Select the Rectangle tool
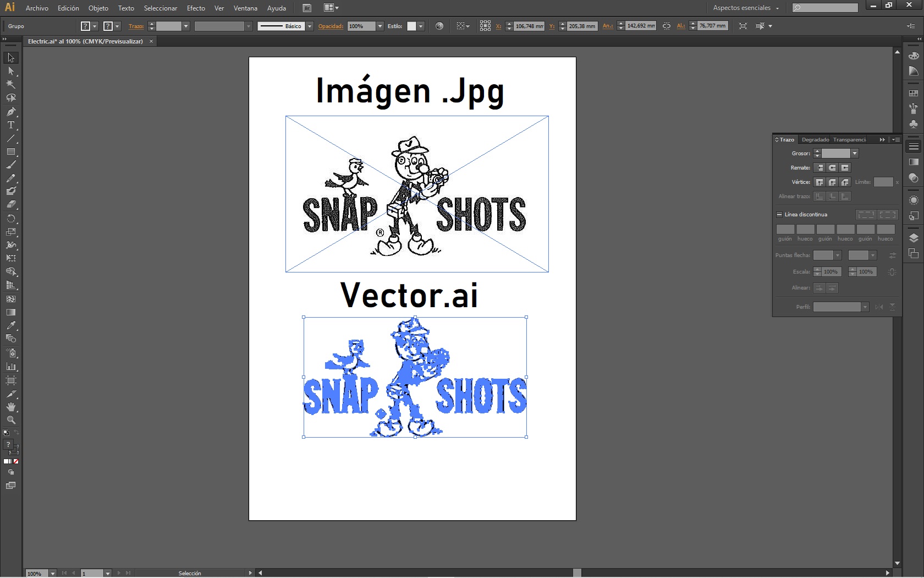The height and width of the screenshot is (578, 924). [x=11, y=151]
